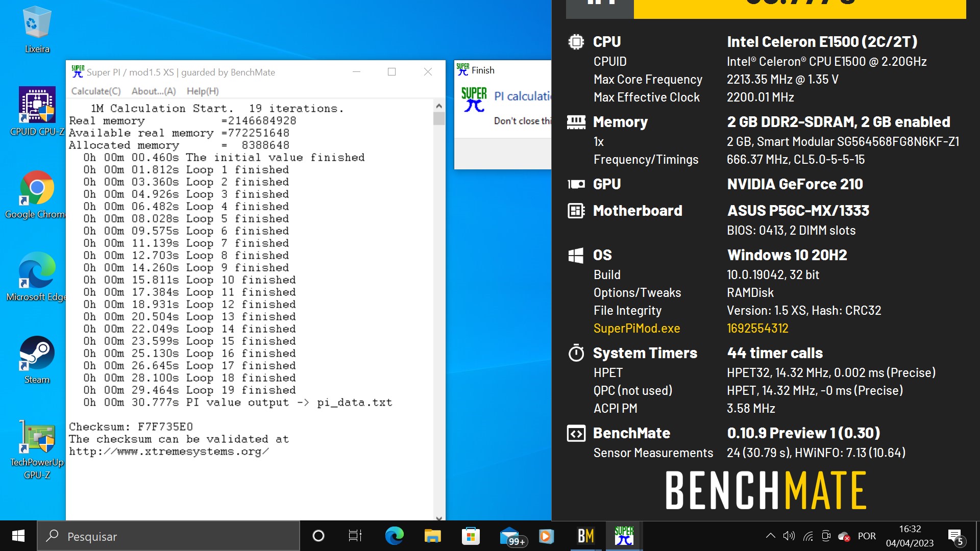Maximize the Super PI window

point(391,72)
